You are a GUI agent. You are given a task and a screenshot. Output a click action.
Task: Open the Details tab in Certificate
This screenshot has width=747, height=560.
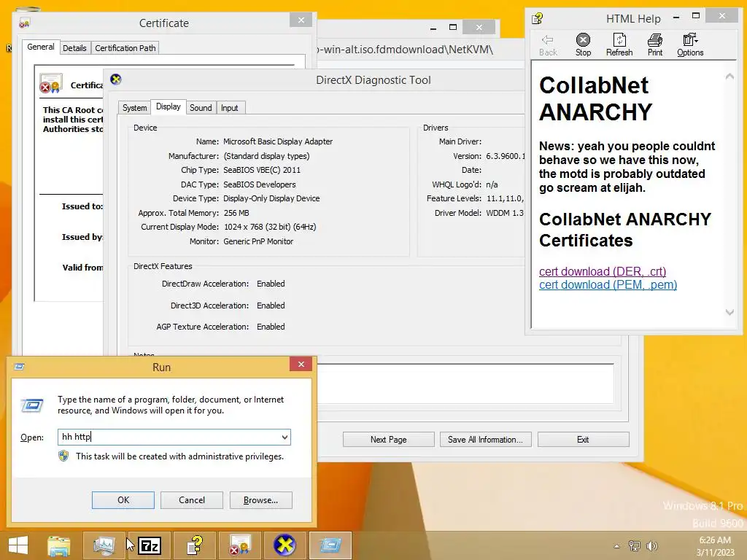point(74,48)
